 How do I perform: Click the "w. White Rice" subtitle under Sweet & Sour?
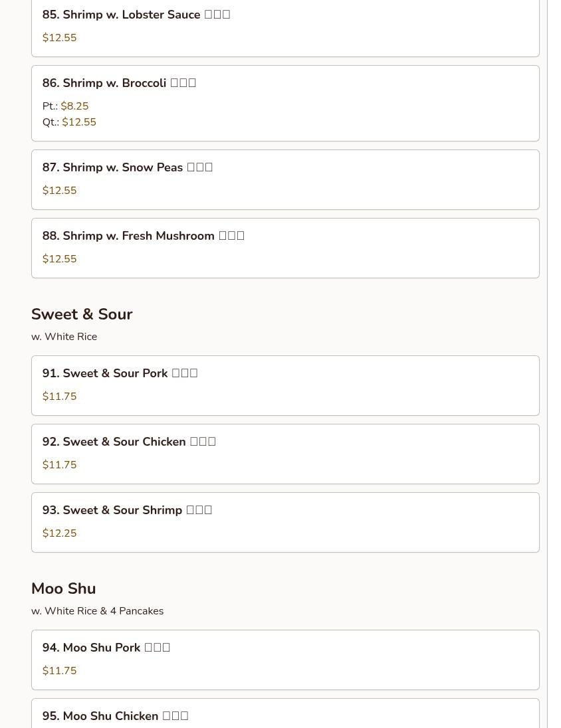coord(64,337)
